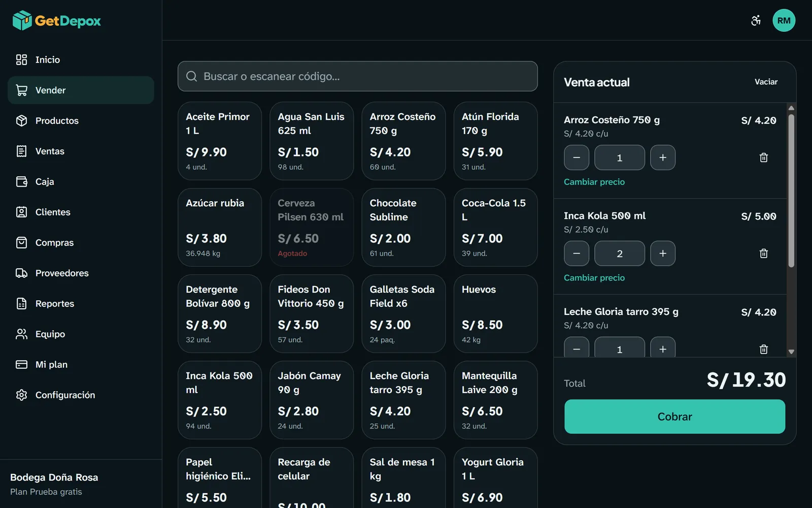Image resolution: width=812 pixels, height=508 pixels.
Task: Select the Huevos product card
Action: pos(495,314)
